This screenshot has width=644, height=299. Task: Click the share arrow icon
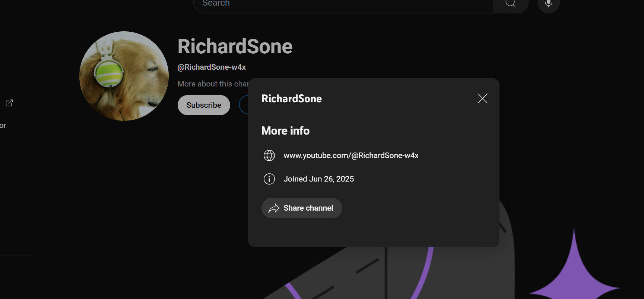pos(274,208)
